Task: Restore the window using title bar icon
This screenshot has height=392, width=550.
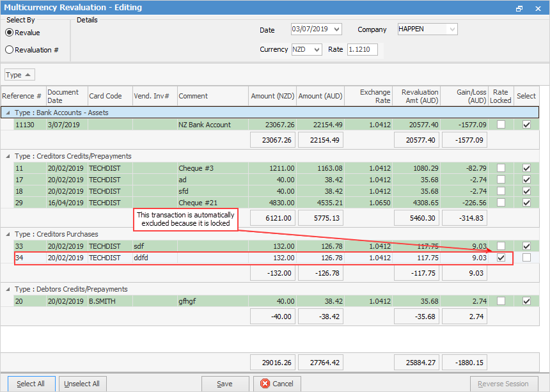Action: (519, 8)
